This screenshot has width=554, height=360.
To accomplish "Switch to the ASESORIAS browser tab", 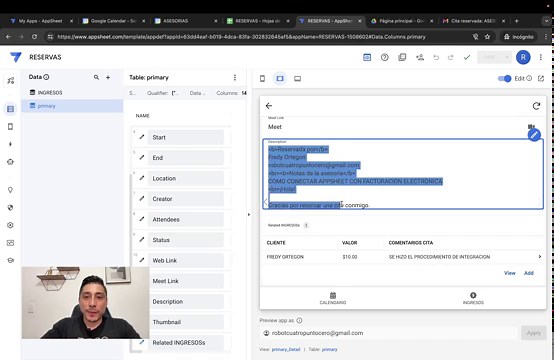I will (185, 21).
